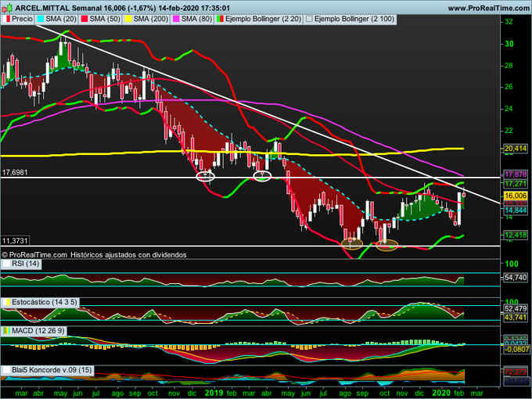Click the 43,741 stochastic value tag
This screenshot has height=399, width=532.
click(x=515, y=318)
